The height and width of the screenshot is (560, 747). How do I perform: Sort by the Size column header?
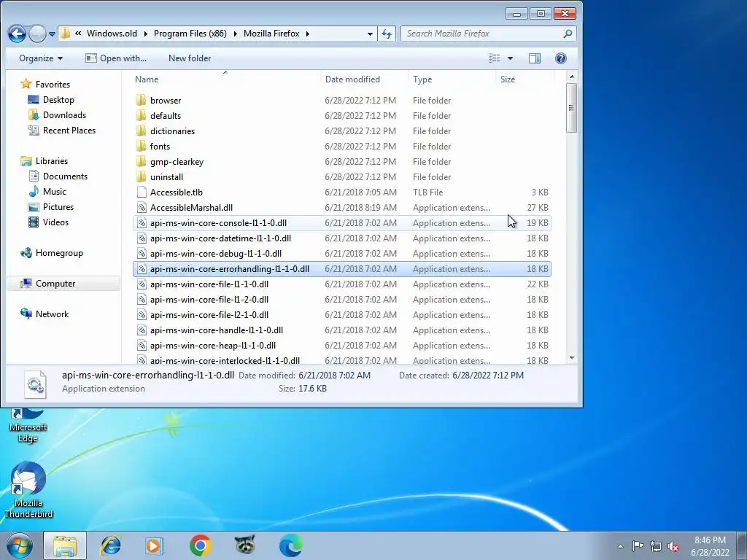pos(525,79)
